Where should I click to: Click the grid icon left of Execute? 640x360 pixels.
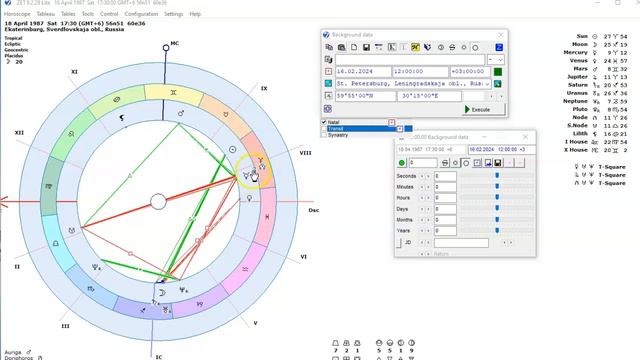[327, 109]
